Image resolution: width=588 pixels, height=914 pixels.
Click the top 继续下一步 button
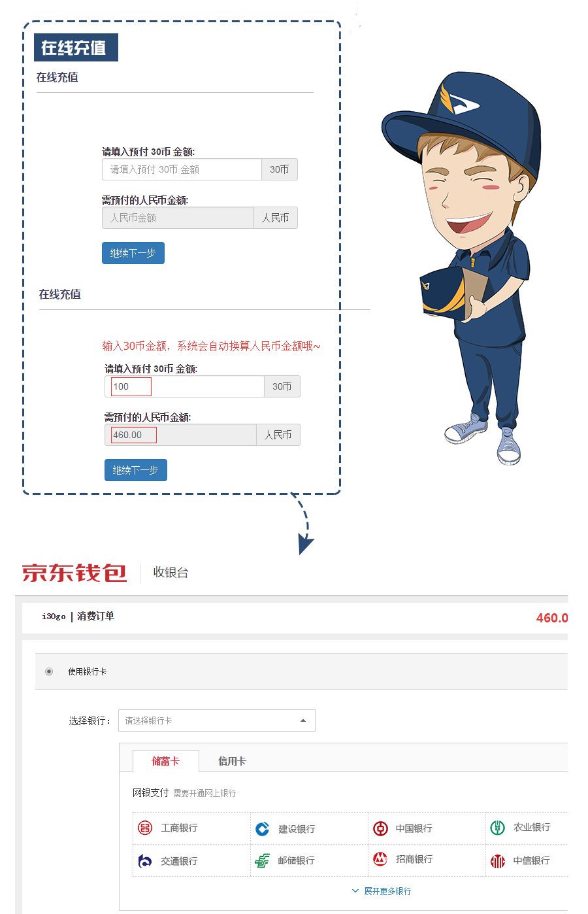click(133, 253)
